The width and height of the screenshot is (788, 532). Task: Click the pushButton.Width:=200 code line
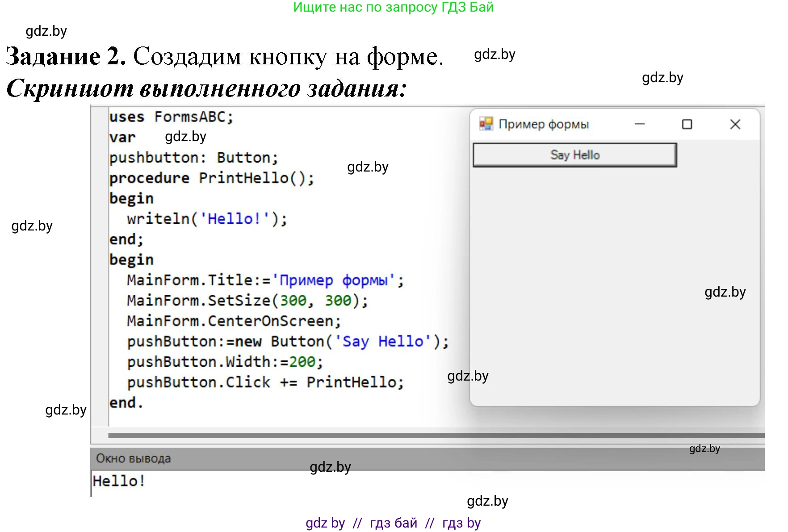(x=225, y=362)
